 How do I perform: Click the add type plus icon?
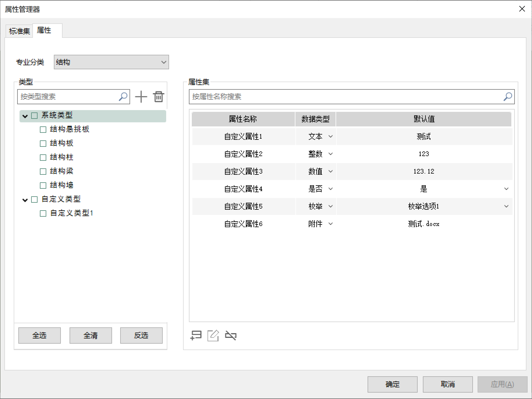[141, 97]
